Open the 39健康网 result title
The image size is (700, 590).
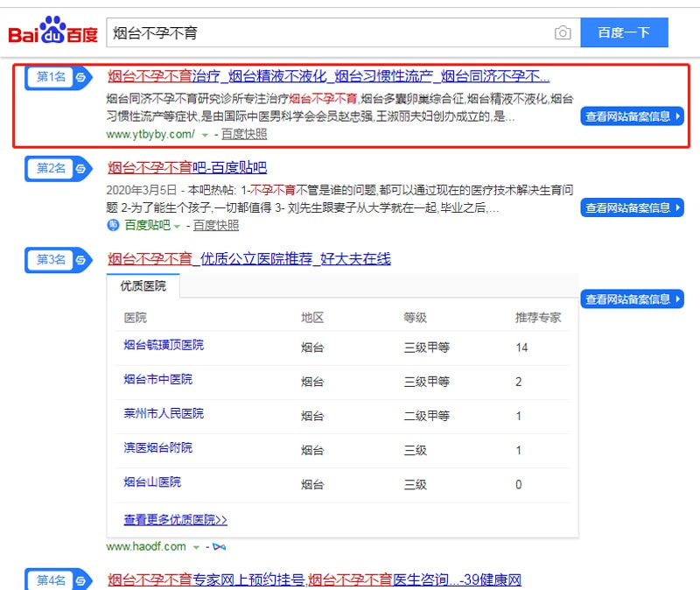(x=314, y=579)
